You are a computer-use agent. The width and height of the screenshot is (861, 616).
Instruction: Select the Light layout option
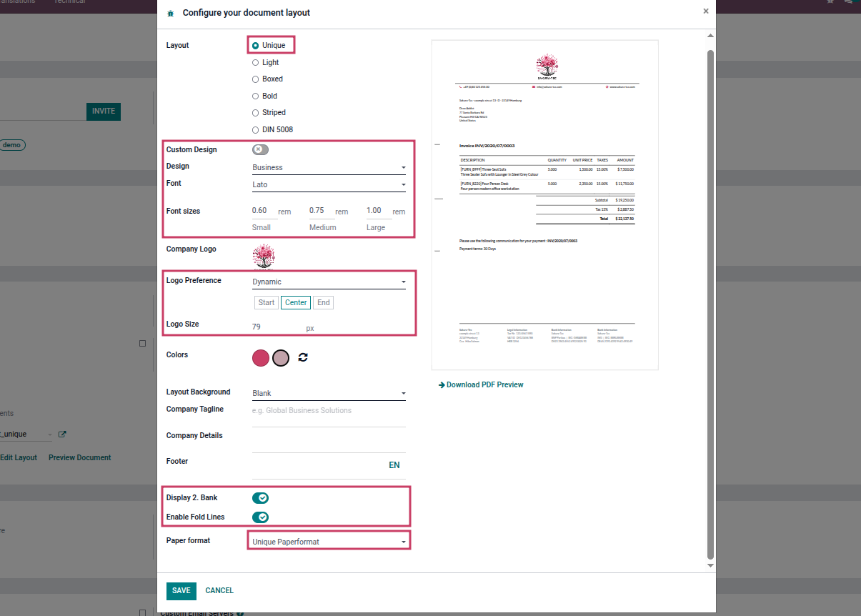255,63
